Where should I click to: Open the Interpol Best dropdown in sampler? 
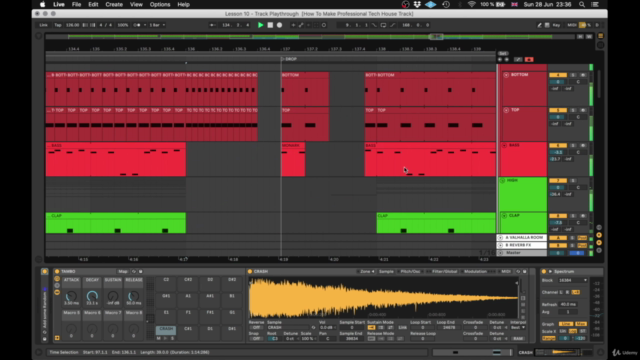[x=518, y=327]
